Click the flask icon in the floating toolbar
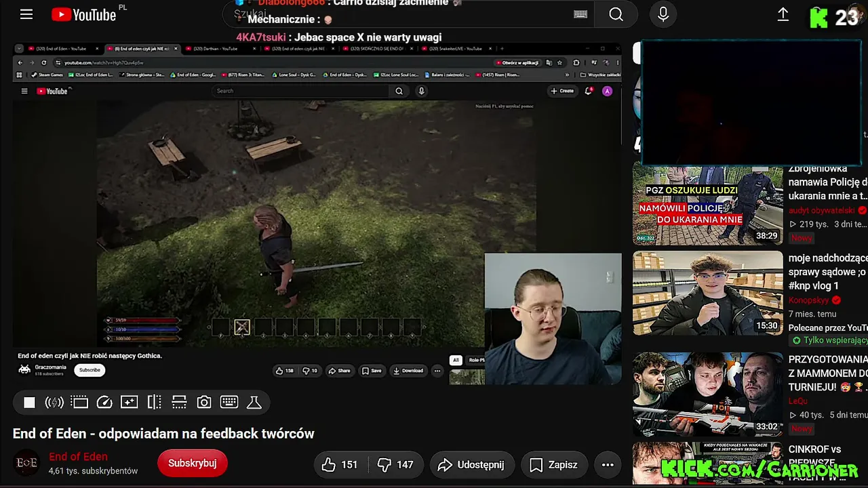The image size is (868, 488). click(x=254, y=403)
